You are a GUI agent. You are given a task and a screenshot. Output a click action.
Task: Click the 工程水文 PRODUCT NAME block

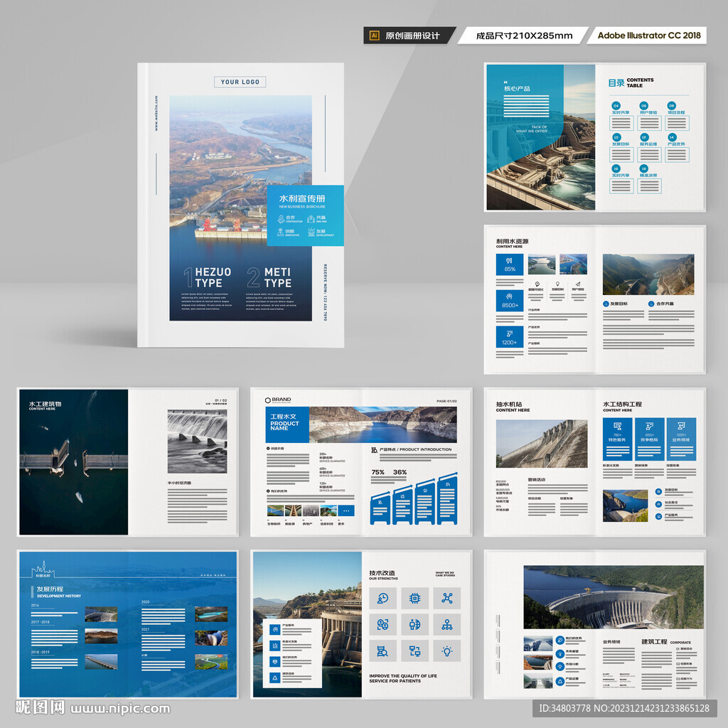pyautogui.click(x=287, y=424)
